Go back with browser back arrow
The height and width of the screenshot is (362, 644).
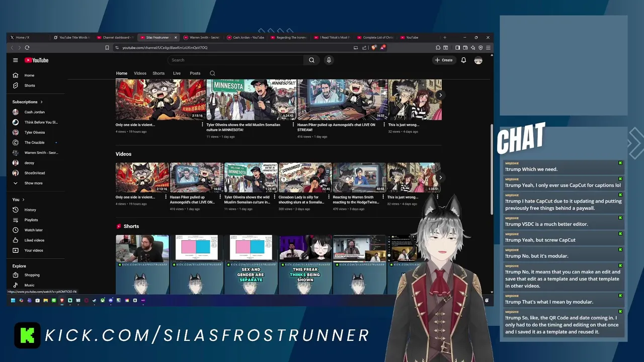coord(12,48)
